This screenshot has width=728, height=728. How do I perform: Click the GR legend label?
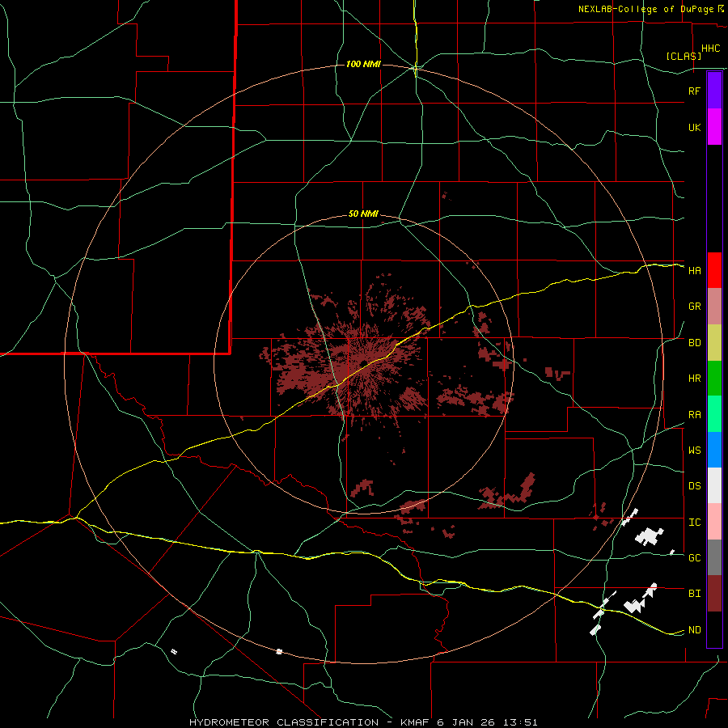tap(694, 307)
